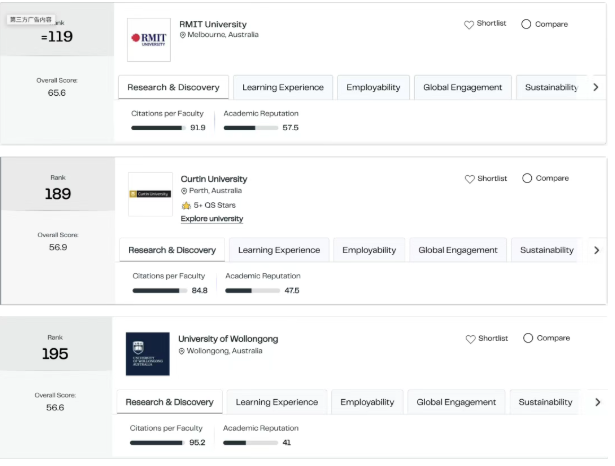The image size is (615, 466).
Task: Open RMIT Sustainability tab
Action: pyautogui.click(x=551, y=87)
